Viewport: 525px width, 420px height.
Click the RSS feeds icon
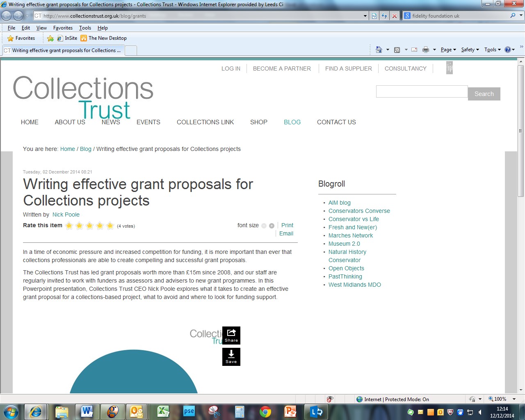(x=397, y=50)
